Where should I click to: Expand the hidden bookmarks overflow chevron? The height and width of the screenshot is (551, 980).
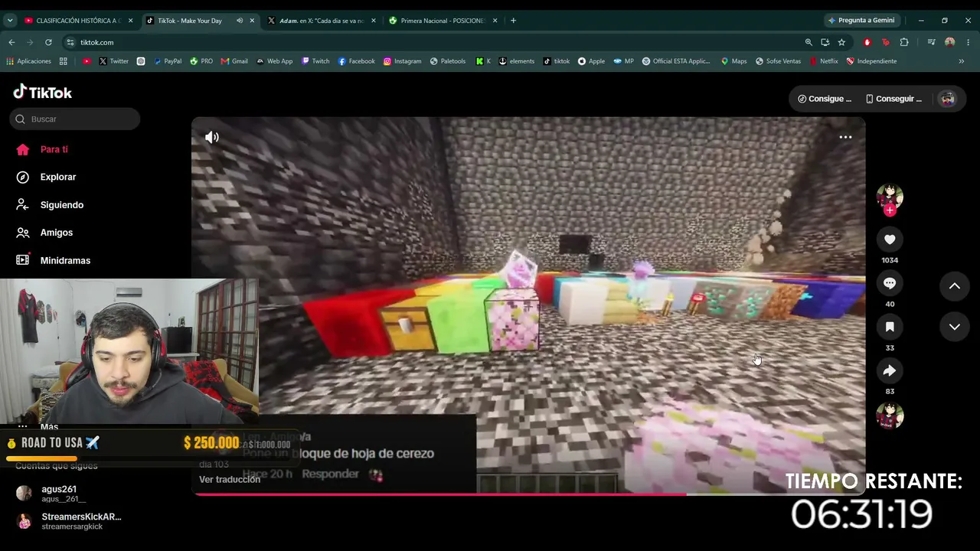(x=962, y=61)
